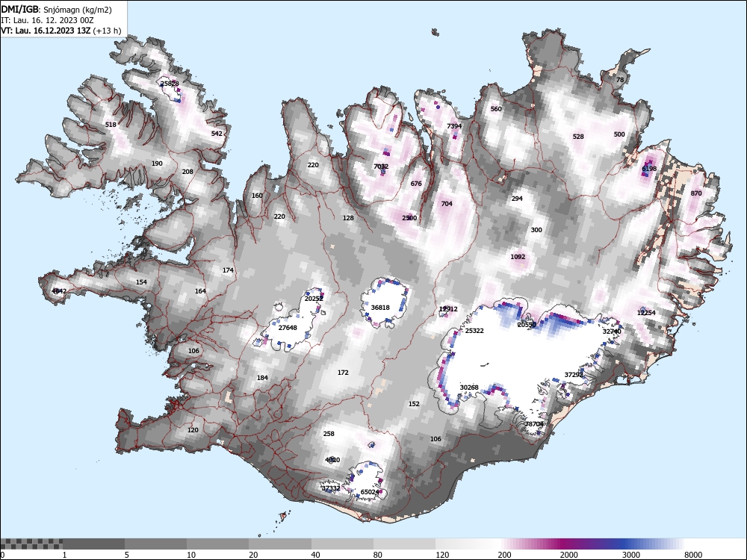Select the 174 snow value
747x560 pixels.
[228, 270]
